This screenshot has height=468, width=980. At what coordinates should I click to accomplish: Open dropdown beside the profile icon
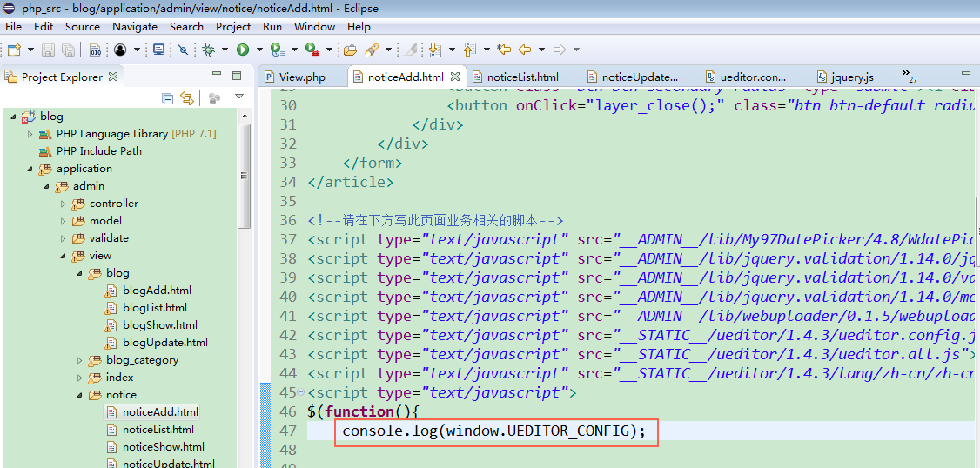137,50
